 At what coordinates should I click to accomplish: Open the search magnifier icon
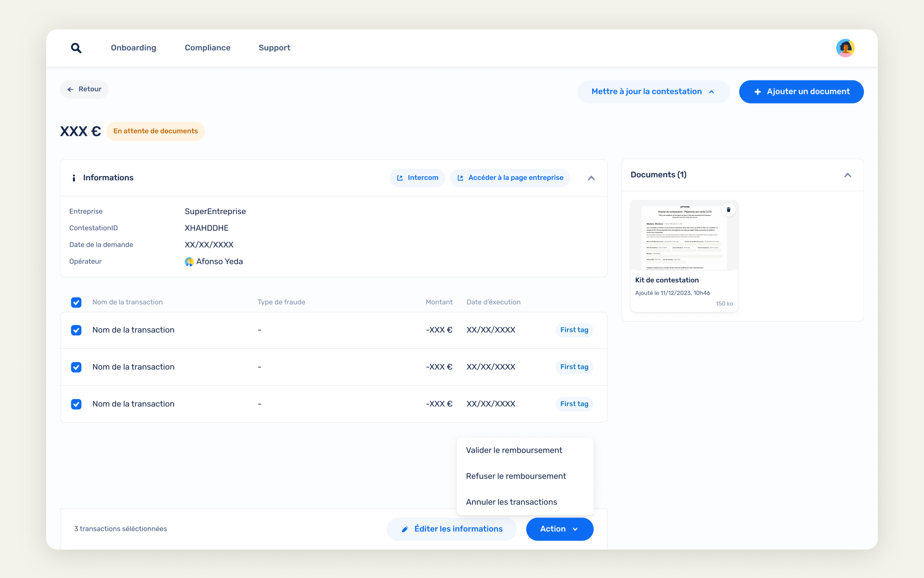click(x=76, y=48)
